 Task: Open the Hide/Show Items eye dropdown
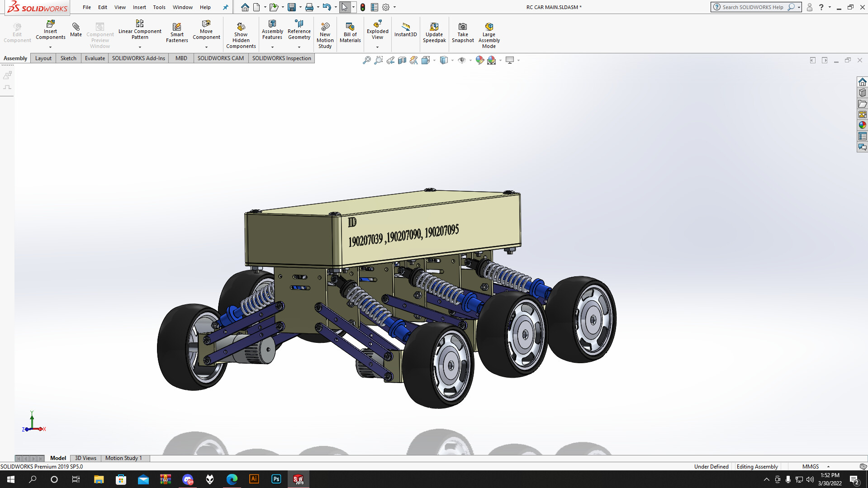click(x=470, y=60)
